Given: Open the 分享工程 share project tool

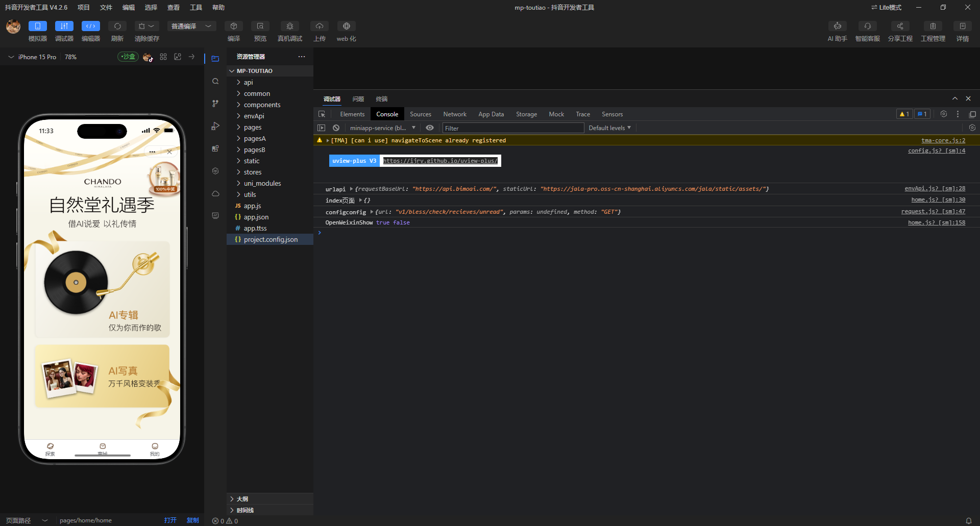Looking at the screenshot, I should [900, 27].
